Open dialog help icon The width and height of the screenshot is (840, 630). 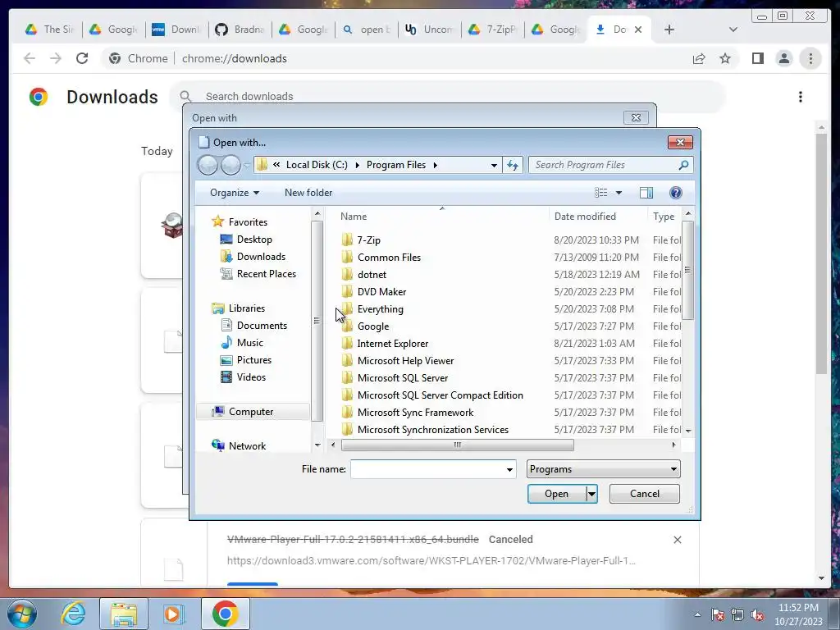coord(676,193)
